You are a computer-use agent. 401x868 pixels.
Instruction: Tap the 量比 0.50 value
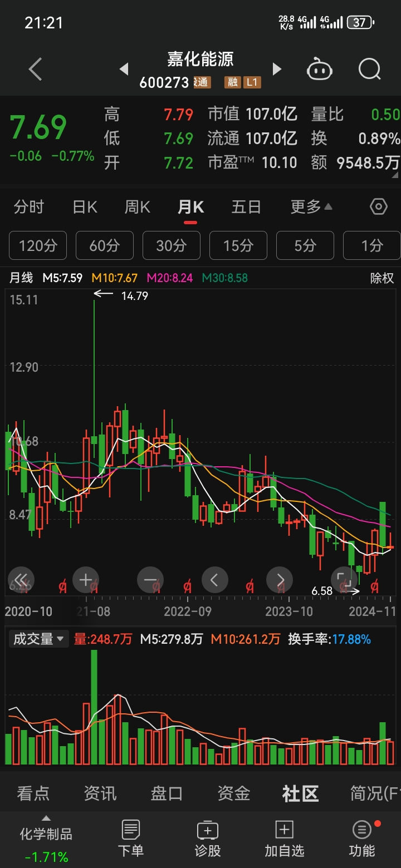pyautogui.click(x=356, y=115)
